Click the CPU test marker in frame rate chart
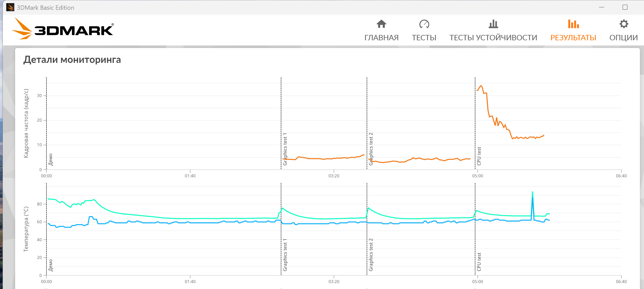The height and width of the screenshot is (289, 644). (x=479, y=156)
